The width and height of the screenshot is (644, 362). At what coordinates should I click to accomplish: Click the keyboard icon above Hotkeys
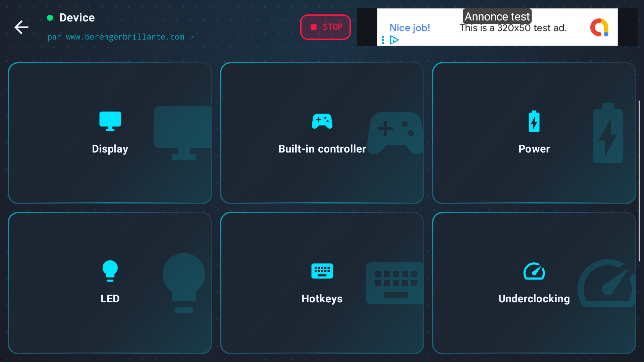[x=322, y=271]
